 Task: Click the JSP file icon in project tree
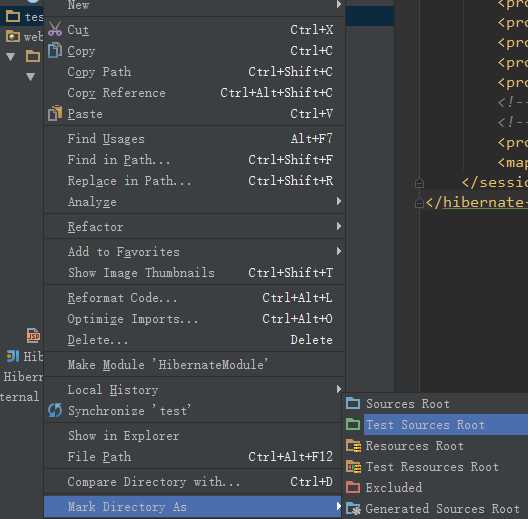[x=33, y=335]
